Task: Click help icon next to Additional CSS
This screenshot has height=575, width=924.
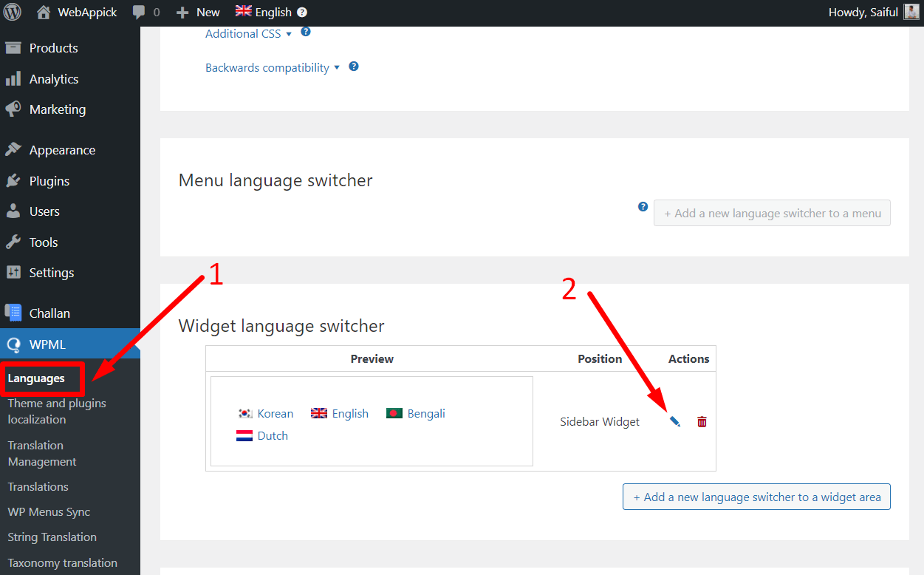Action: click(x=306, y=33)
